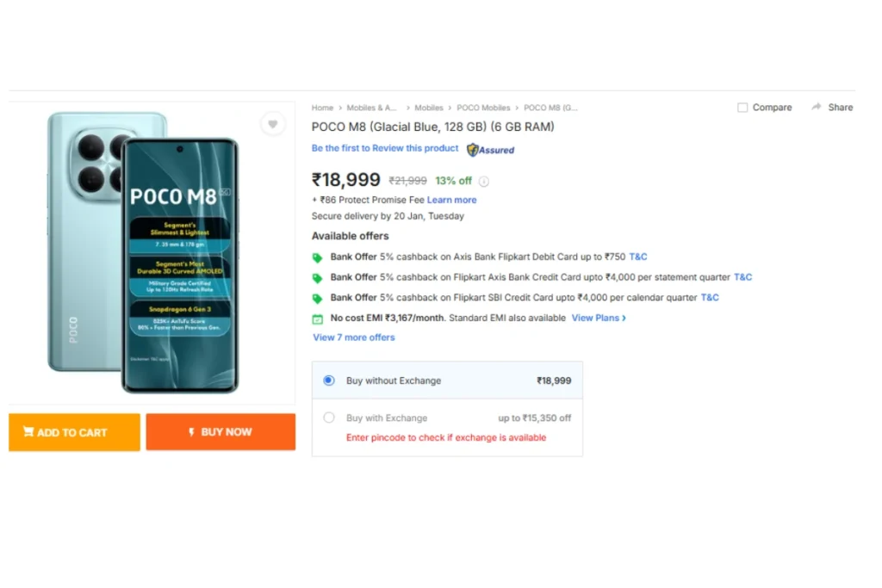Open Learn more about Protect Promise Fee
The height and width of the screenshot is (588, 882).
click(451, 200)
